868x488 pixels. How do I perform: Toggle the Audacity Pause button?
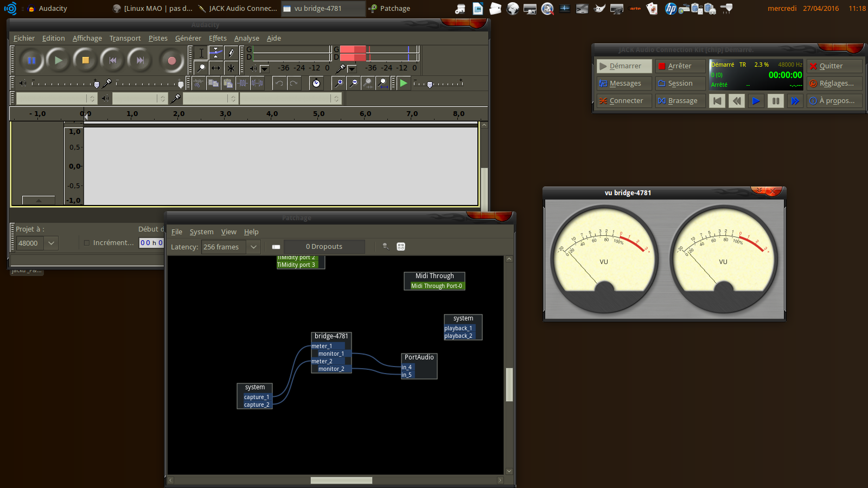31,60
